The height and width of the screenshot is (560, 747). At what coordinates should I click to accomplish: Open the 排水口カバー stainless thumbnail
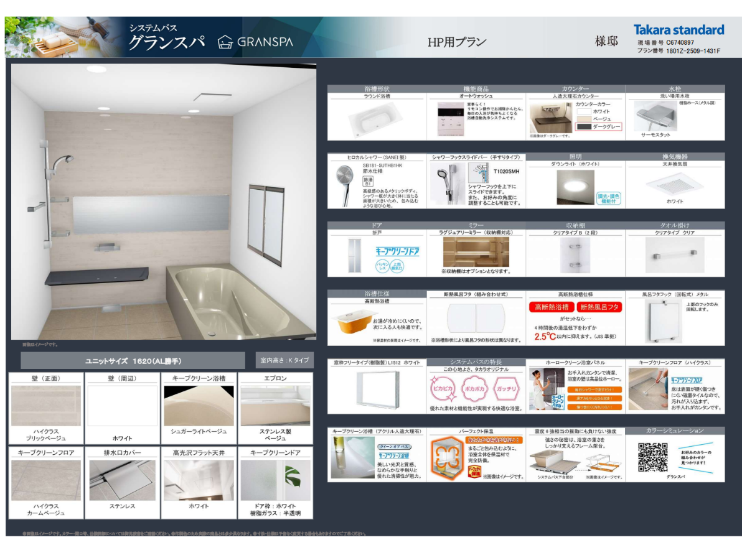[122, 480]
